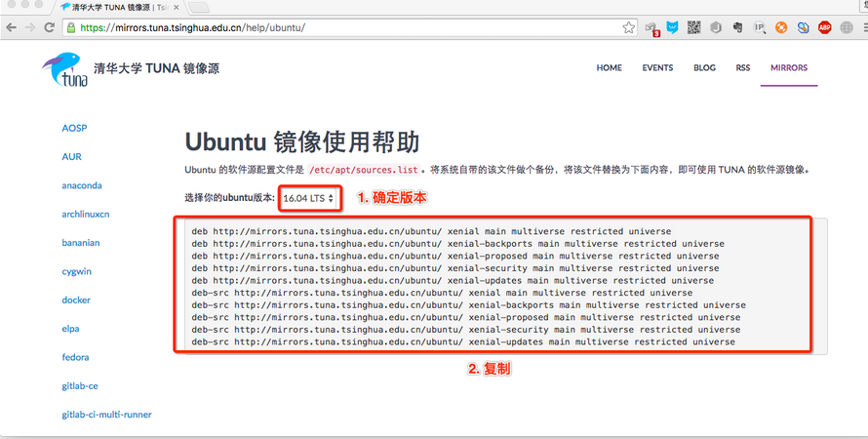Screen dimensions: 868x439
Task: Open the QR code extension
Action: pos(694,27)
